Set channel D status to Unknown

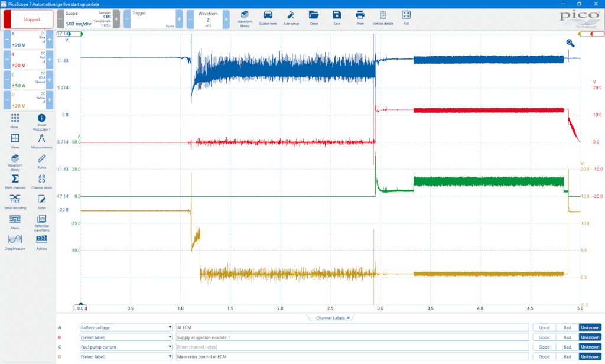(590, 357)
